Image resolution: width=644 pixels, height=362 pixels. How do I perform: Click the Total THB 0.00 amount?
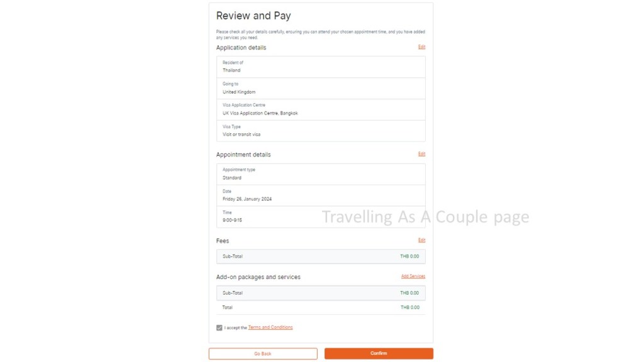pos(409,307)
